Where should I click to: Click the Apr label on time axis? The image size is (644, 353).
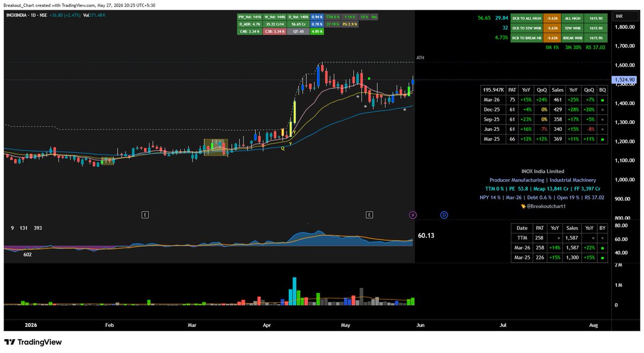tap(267, 325)
